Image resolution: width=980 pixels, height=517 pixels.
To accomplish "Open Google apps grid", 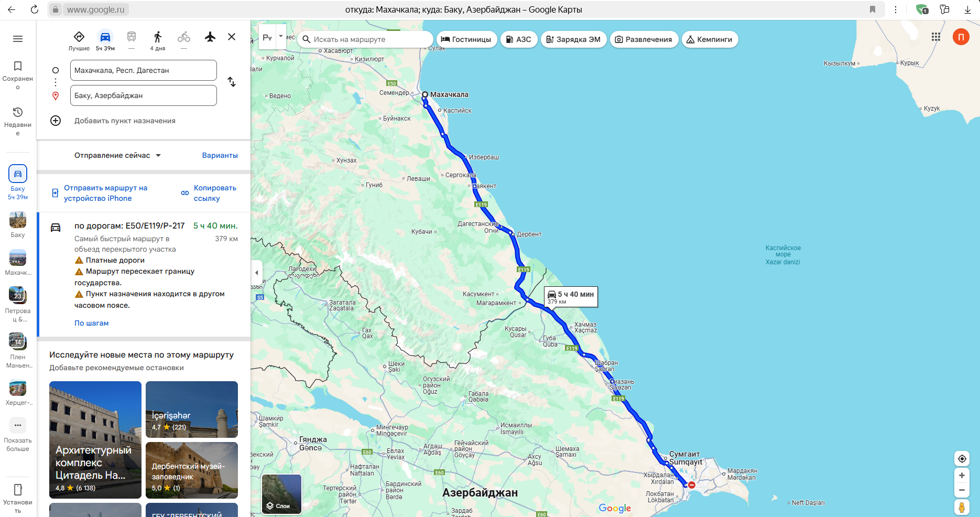I will [x=936, y=37].
